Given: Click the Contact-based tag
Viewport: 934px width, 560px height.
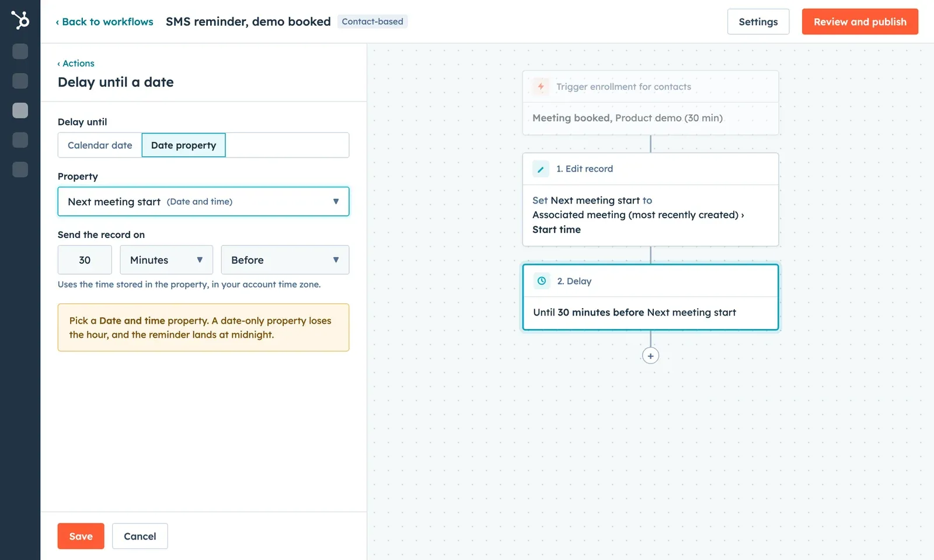Looking at the screenshot, I should [372, 22].
